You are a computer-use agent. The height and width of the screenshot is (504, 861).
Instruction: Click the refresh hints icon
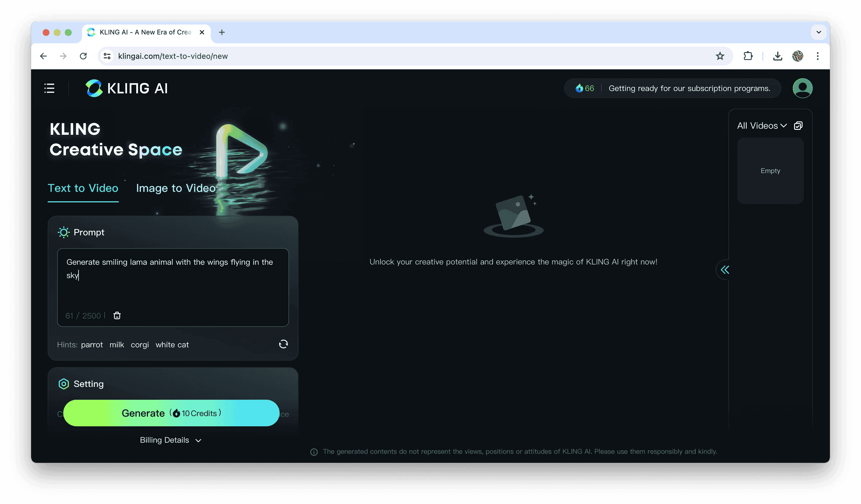(x=283, y=344)
